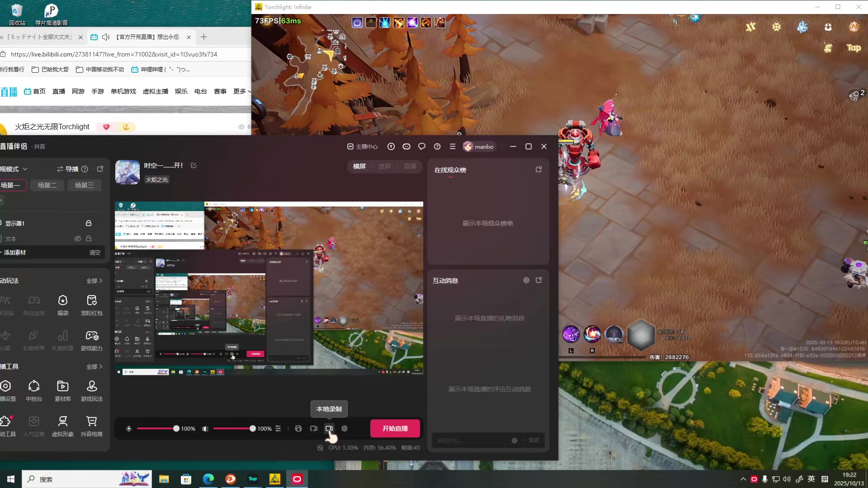868x488 pixels.
Task: Mute the microphone in bottom bar
Action: (x=129, y=428)
